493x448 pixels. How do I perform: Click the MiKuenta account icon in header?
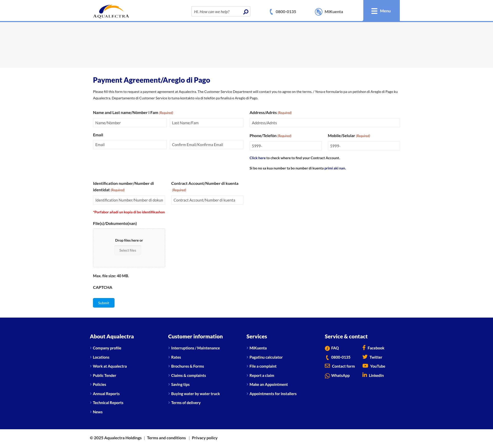click(x=318, y=12)
